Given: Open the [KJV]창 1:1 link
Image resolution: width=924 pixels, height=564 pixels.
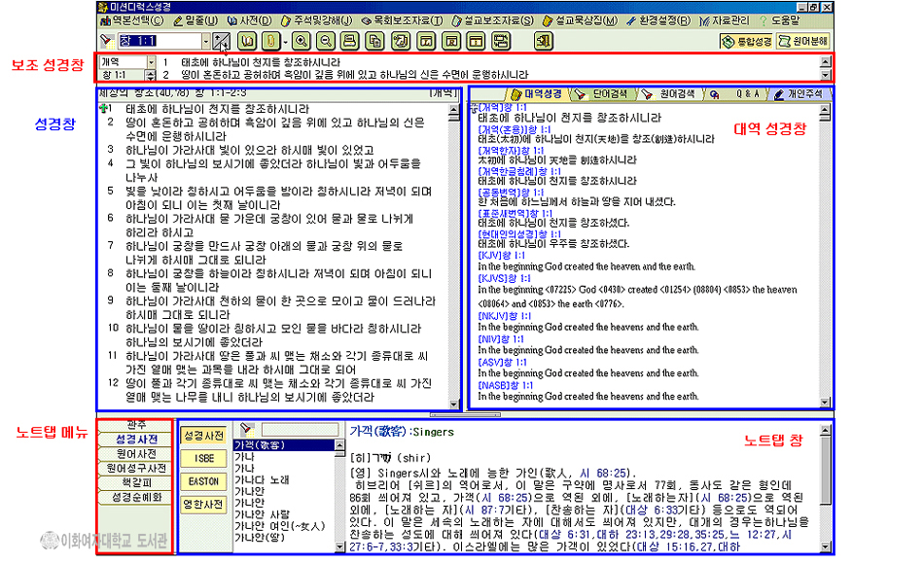Looking at the screenshot, I should tap(501, 255).
